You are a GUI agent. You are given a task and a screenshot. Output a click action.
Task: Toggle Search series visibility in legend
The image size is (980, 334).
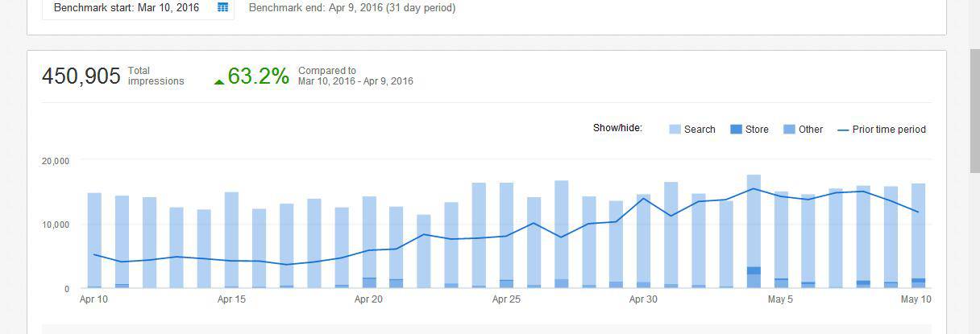(x=699, y=130)
